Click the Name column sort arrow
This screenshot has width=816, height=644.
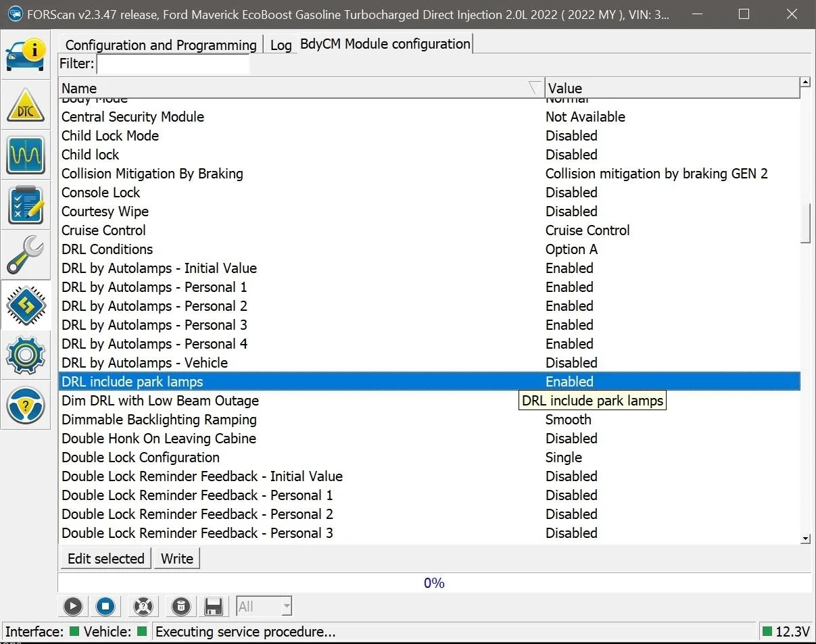pyautogui.click(x=535, y=87)
